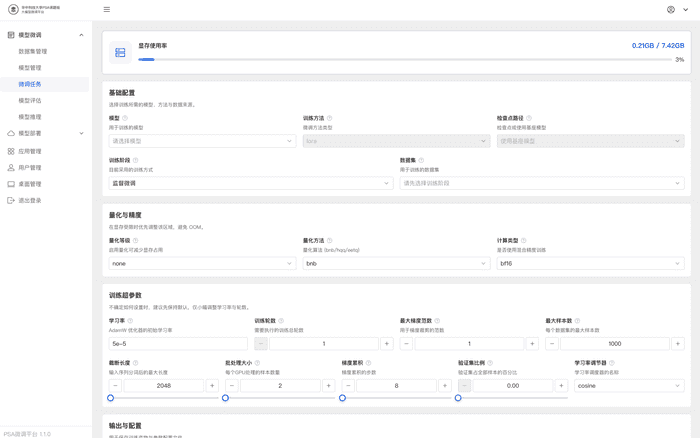This screenshot has width=700, height=438.
Task: Click the 退出登录 logout icon
Action: coord(11,201)
